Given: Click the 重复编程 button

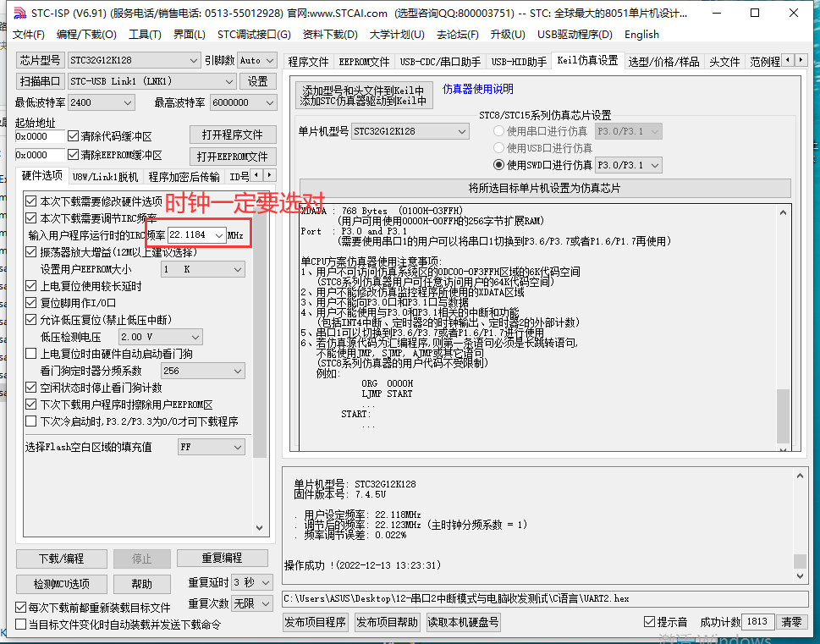Looking at the screenshot, I should (x=223, y=559).
